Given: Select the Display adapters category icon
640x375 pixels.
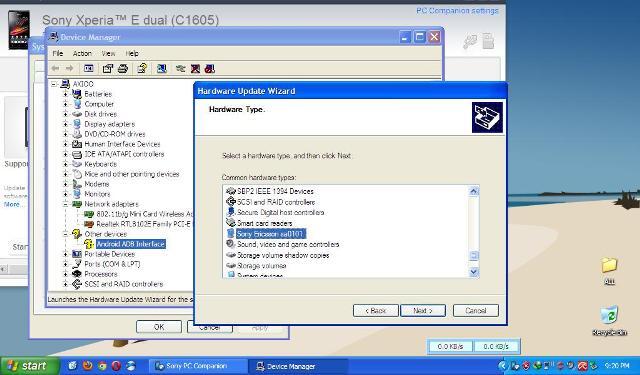Looking at the screenshot, I should point(77,124).
